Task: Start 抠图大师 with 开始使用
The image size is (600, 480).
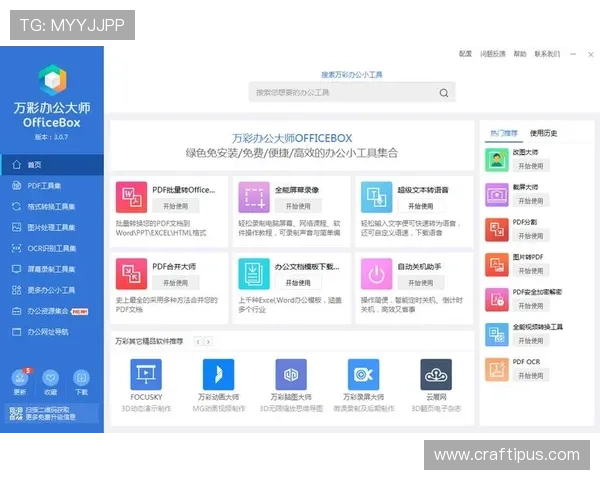Action: (531, 166)
